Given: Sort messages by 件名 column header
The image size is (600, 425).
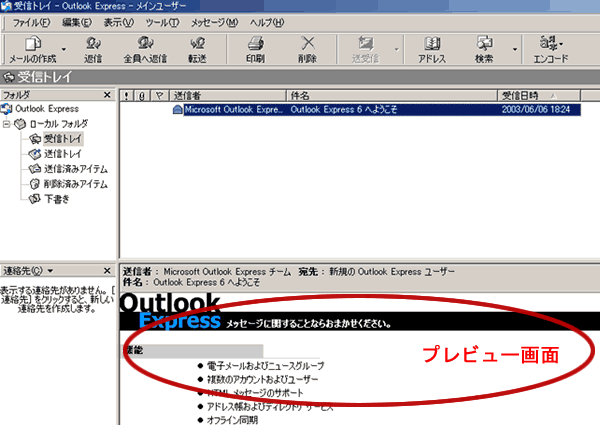Looking at the screenshot, I should point(392,96).
